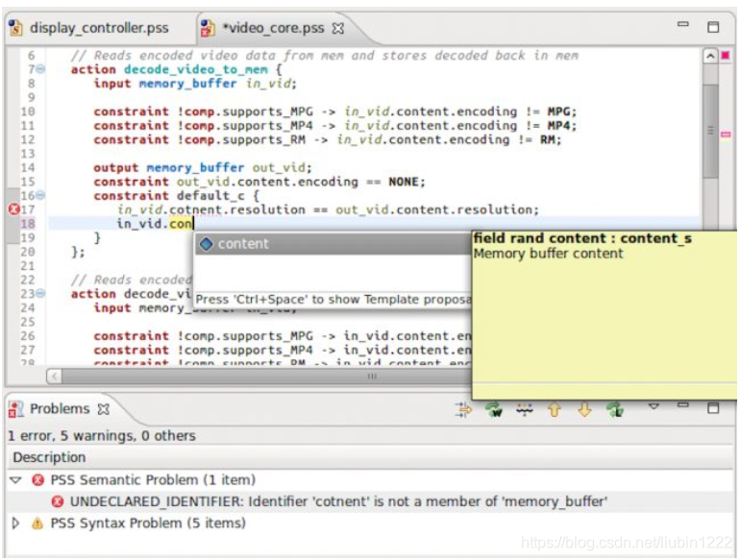Click 'supports_RM' on line 12
The height and width of the screenshot is (560, 741).
pyautogui.click(x=263, y=140)
